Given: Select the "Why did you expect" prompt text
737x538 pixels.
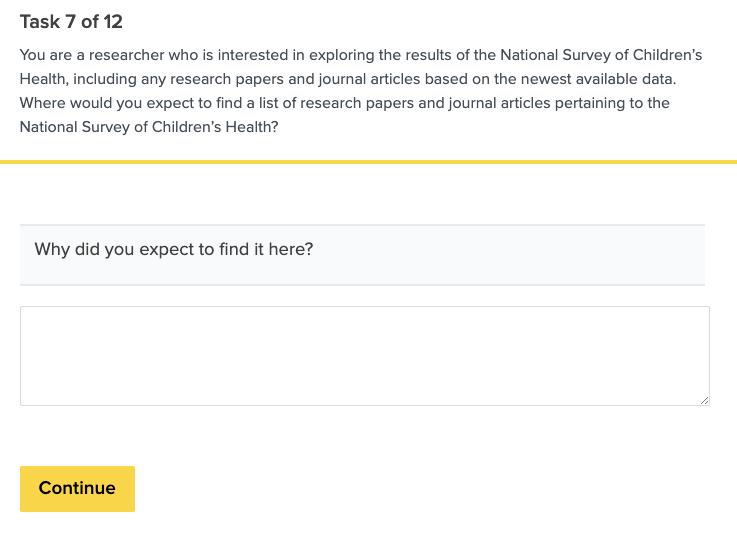Looking at the screenshot, I should pos(174,249).
